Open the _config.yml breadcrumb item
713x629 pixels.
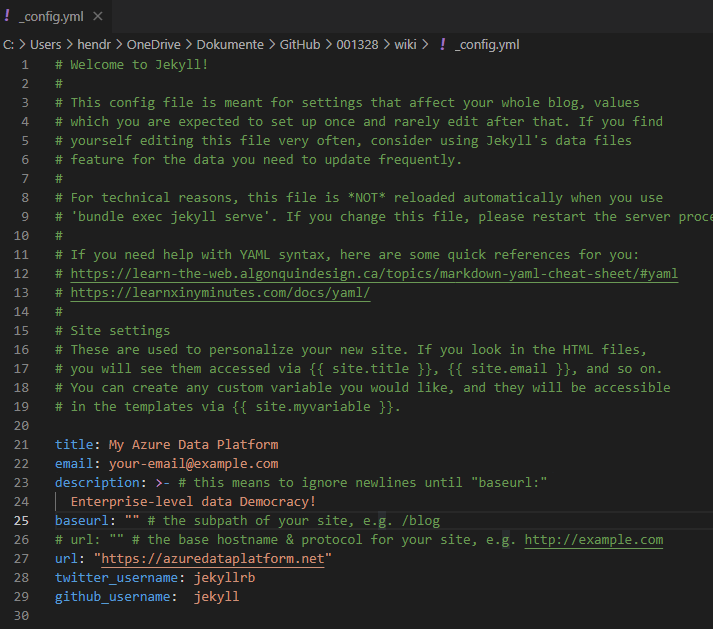click(486, 44)
